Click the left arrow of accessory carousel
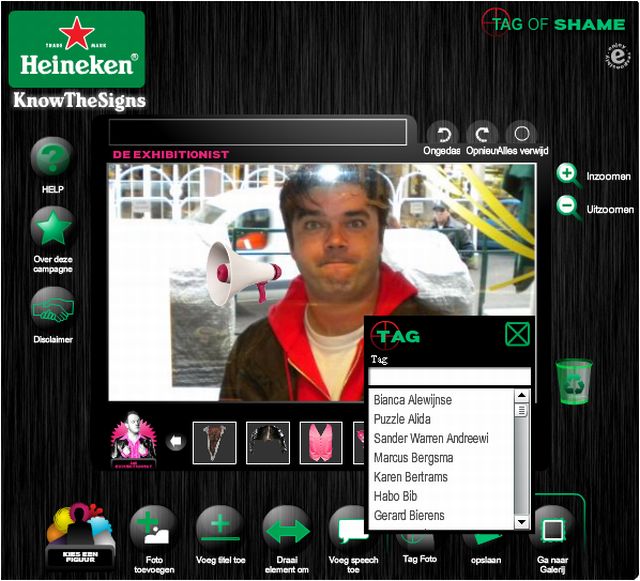The height and width of the screenshot is (581, 640). point(176,442)
